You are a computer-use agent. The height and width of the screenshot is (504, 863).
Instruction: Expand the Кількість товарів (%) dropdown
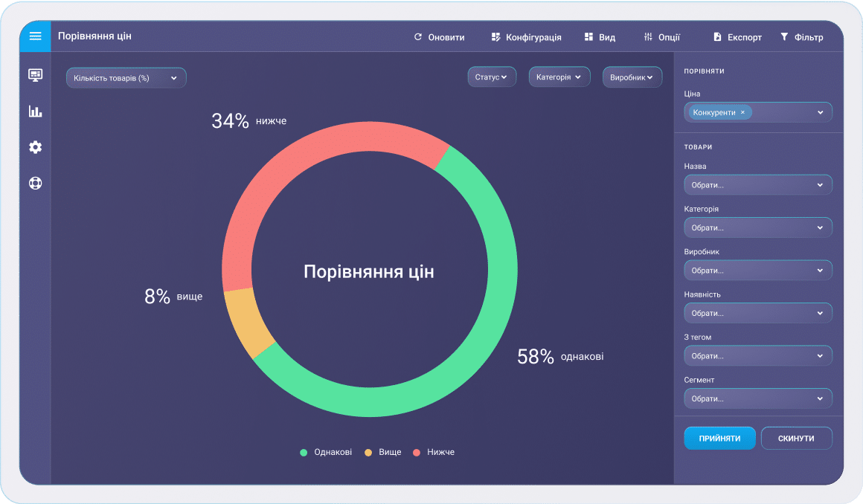click(x=126, y=78)
